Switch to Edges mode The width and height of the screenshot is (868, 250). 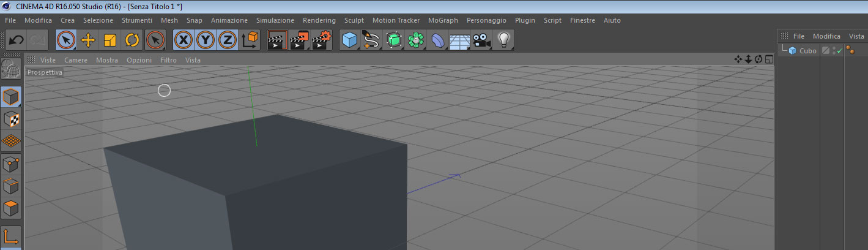pyautogui.click(x=12, y=186)
